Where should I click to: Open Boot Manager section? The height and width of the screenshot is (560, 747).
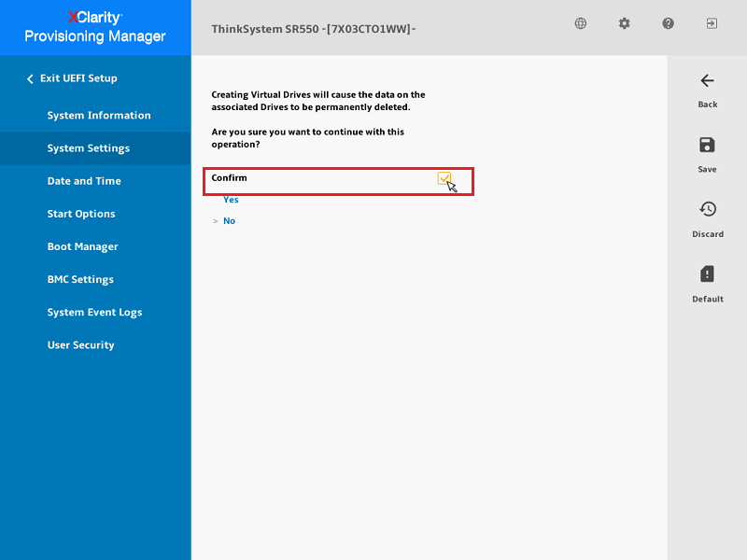82,246
